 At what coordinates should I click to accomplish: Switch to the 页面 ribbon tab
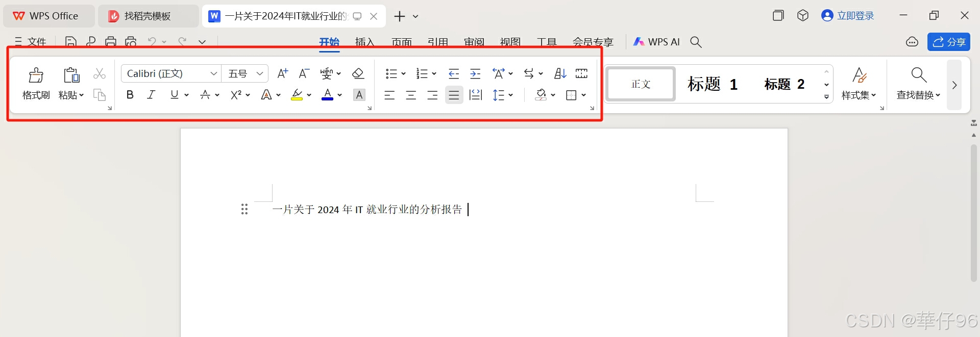point(402,42)
